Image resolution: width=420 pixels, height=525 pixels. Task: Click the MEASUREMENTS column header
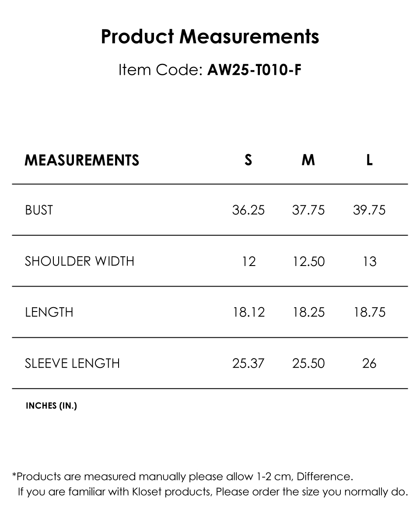(82, 160)
